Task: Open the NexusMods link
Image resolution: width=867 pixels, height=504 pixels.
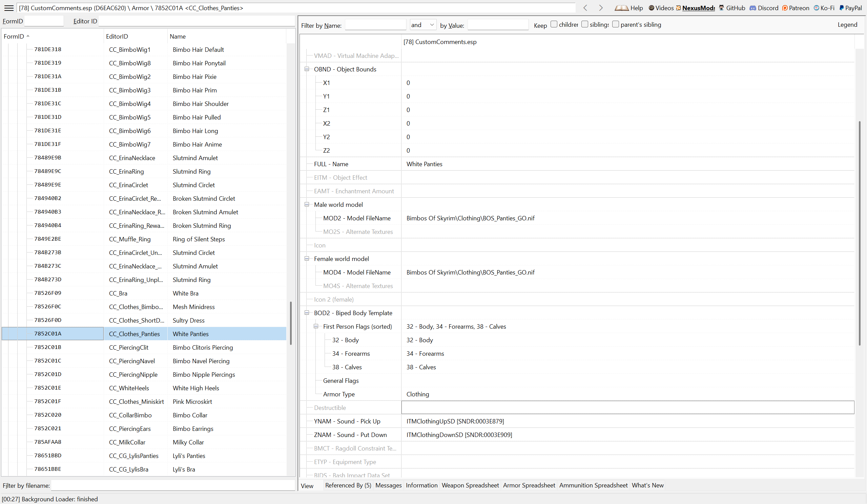Action: (x=698, y=8)
